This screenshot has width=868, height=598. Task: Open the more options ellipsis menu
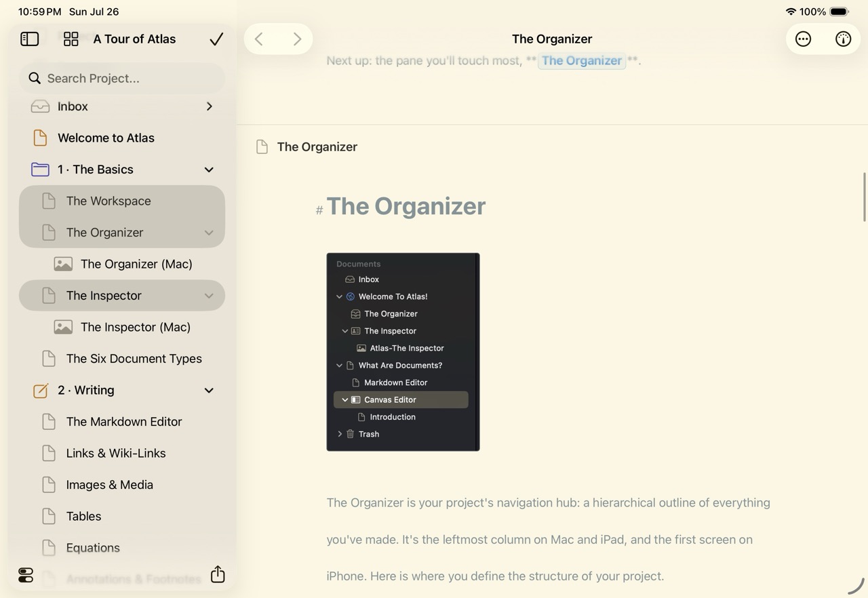[803, 39]
